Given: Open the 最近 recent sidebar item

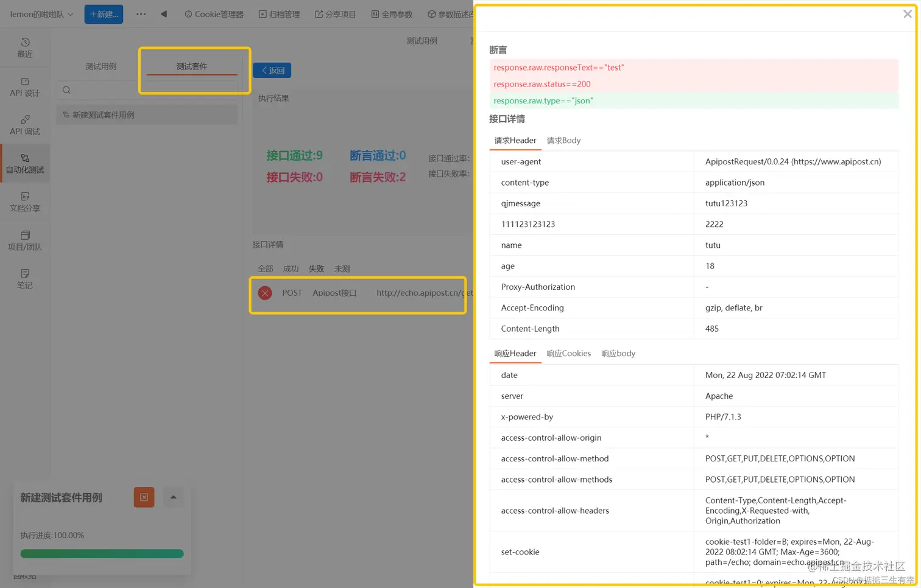Looking at the screenshot, I should (25, 47).
